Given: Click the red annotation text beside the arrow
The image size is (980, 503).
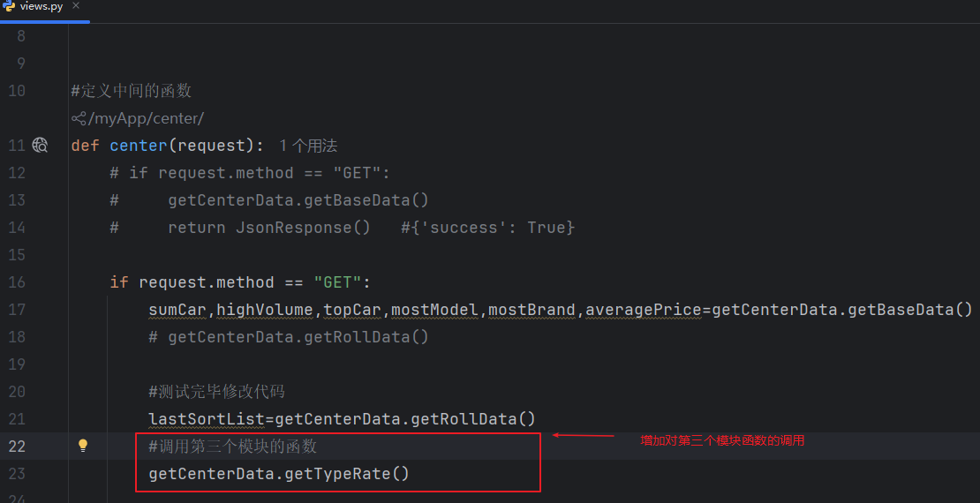Looking at the screenshot, I should pos(721,440).
